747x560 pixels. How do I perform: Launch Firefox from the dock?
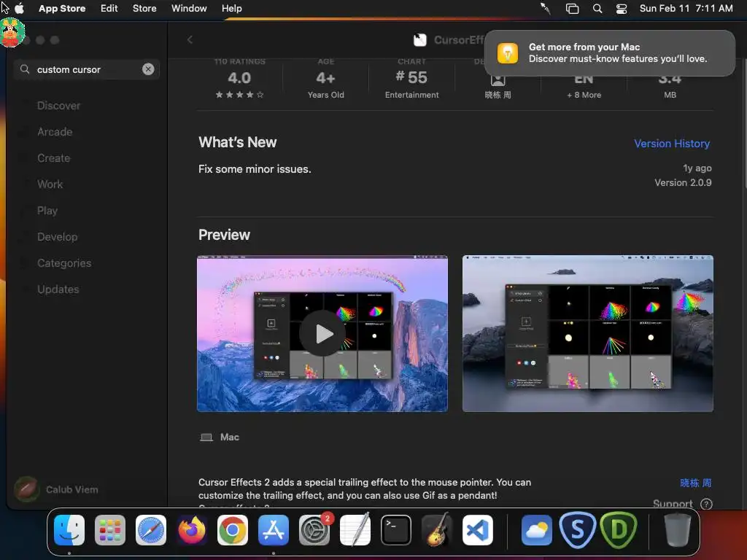point(192,530)
